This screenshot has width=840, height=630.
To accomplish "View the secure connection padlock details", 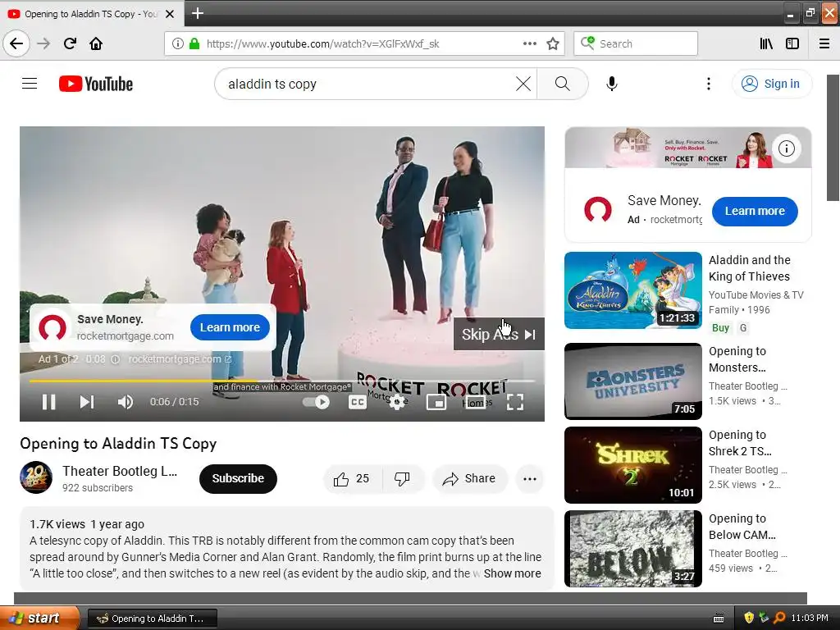I will 194,43.
